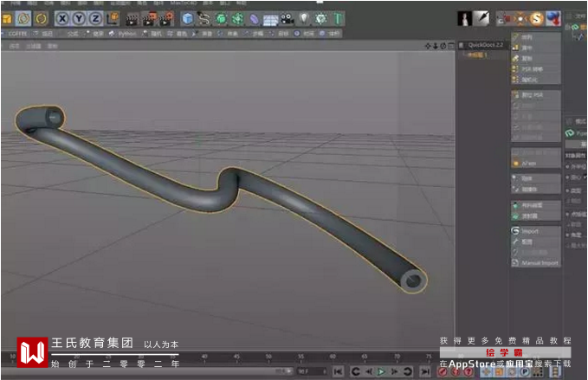Open the viewport 面板 menu

click(53, 46)
